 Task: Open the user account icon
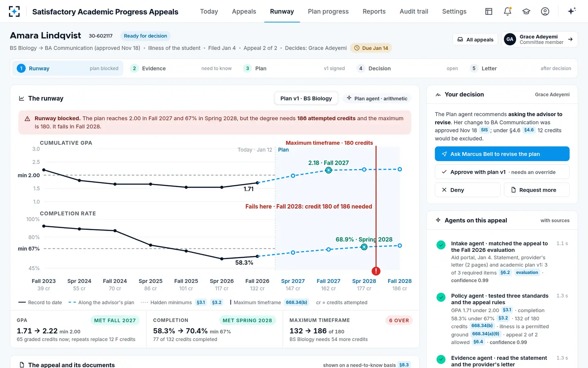(x=545, y=11)
